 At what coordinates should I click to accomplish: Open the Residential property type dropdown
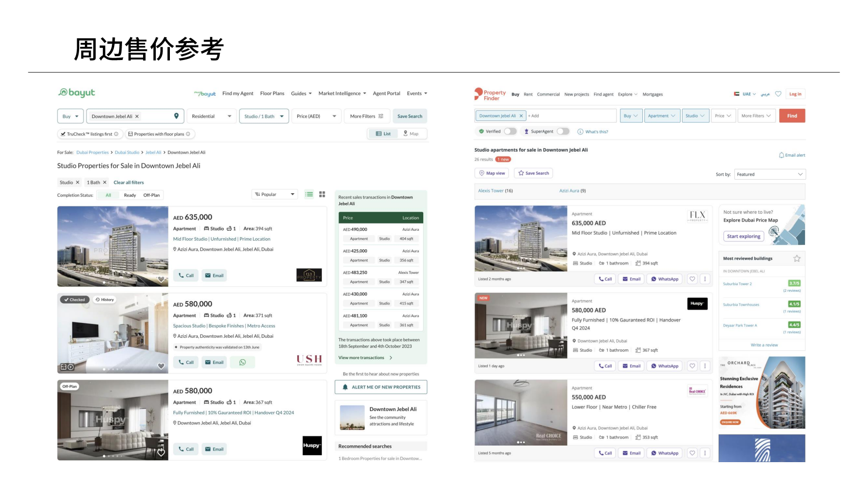coord(211,116)
